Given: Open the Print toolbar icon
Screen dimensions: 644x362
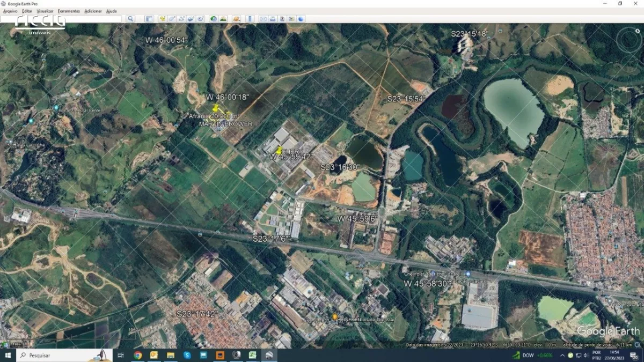Looking at the screenshot, I should point(273,19).
